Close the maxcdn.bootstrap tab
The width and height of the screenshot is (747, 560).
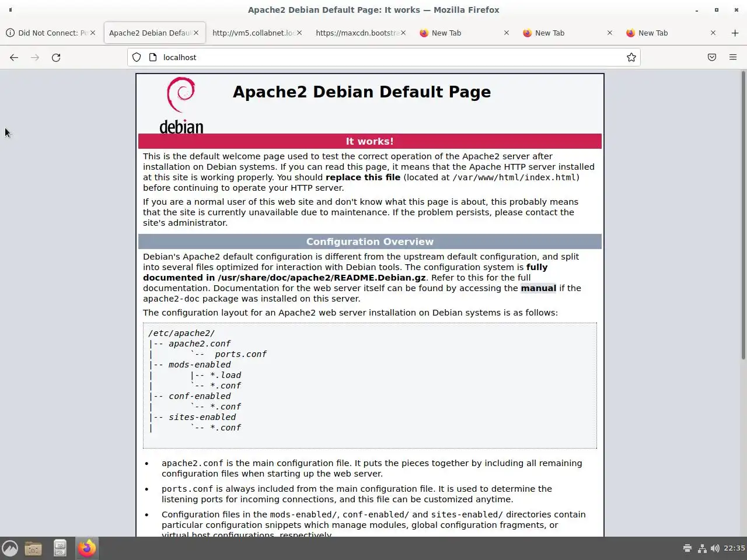pyautogui.click(x=403, y=33)
